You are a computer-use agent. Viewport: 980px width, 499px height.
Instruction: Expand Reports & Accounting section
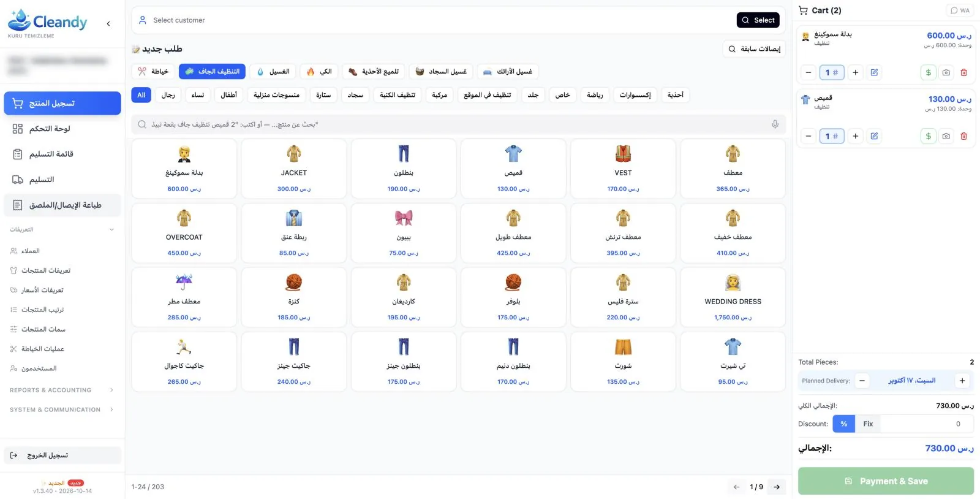[62, 390]
